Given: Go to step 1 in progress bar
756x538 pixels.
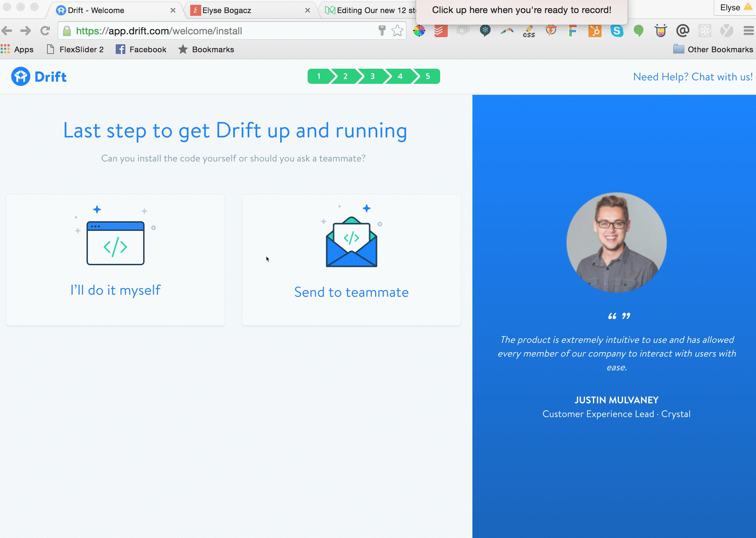Looking at the screenshot, I should [319, 76].
